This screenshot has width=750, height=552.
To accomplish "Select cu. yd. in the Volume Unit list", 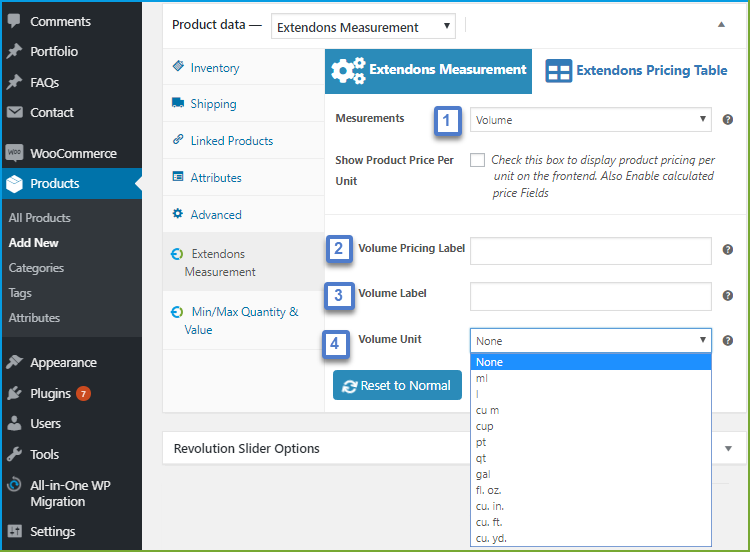I will [591, 538].
